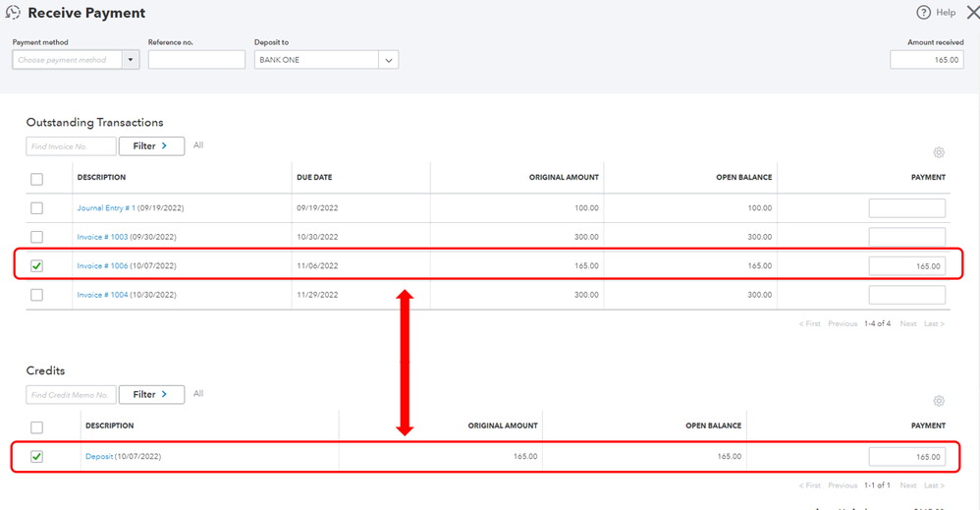
Task: Expand the Deposit to BANK ONE dropdown
Action: (x=388, y=60)
